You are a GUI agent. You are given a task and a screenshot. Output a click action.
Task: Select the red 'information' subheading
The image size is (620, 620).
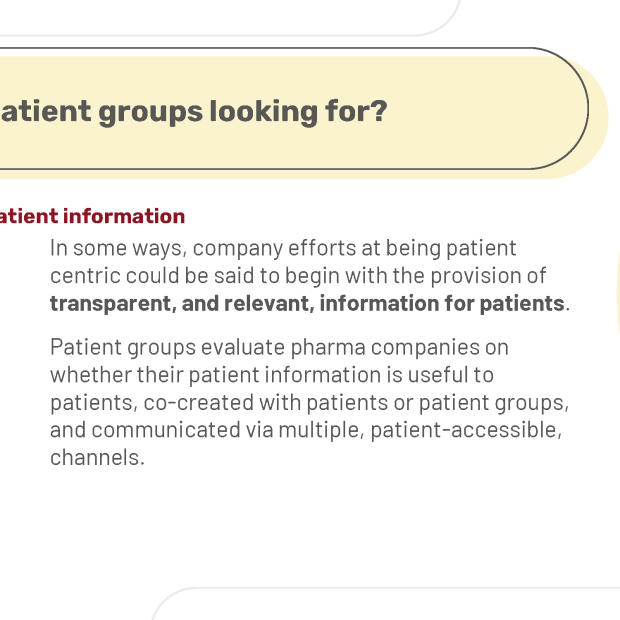coord(124,216)
